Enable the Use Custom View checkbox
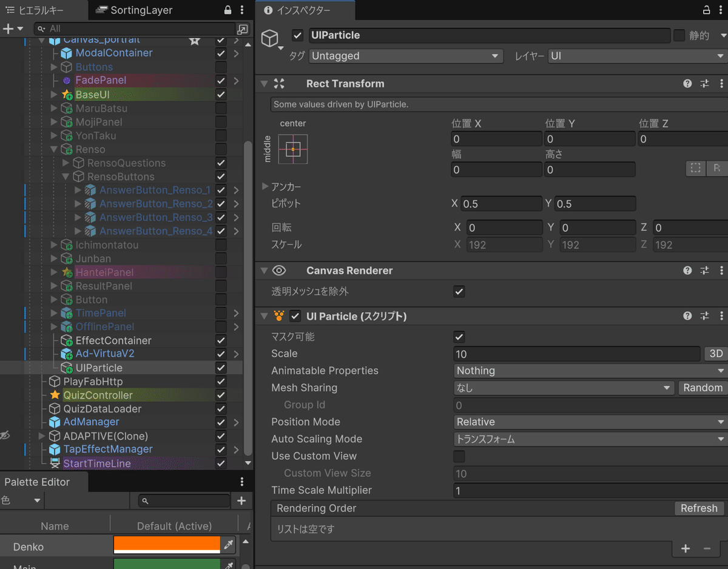 pos(459,456)
